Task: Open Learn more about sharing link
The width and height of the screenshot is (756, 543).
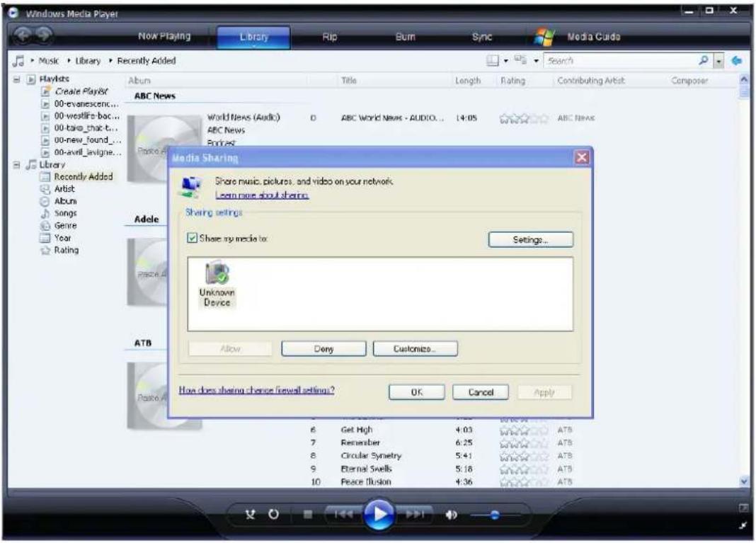Action: click(262, 195)
